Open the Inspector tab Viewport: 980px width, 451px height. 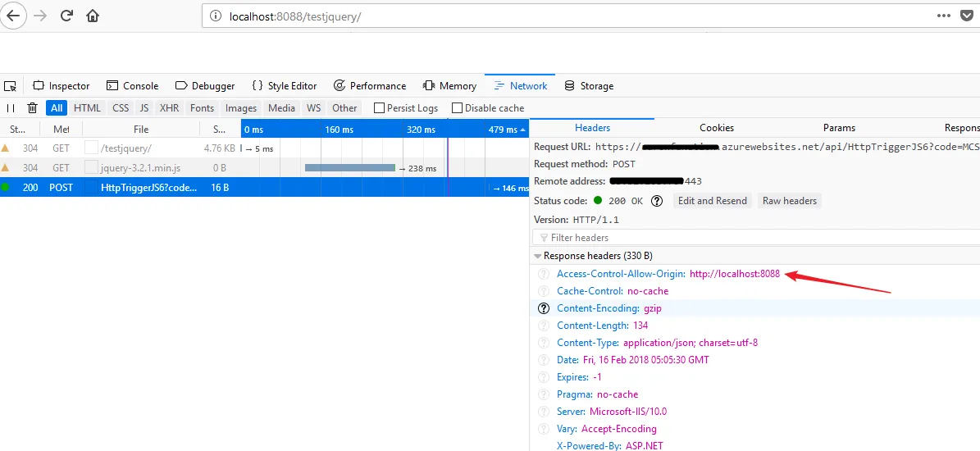pos(62,86)
